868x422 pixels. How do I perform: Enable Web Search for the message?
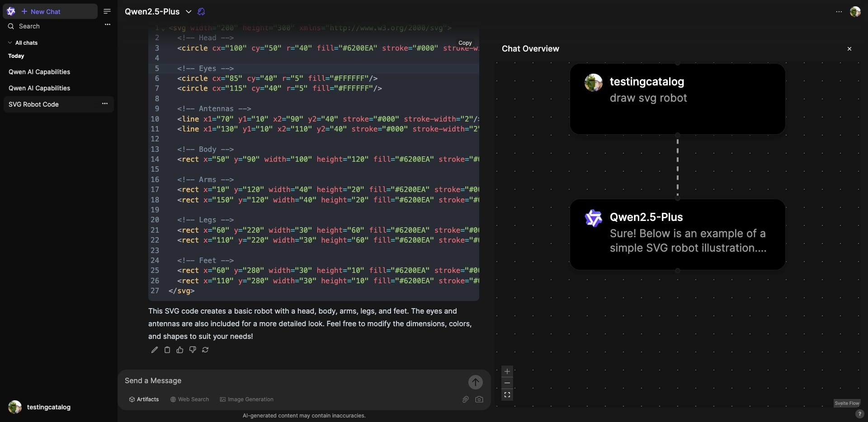pyautogui.click(x=189, y=399)
